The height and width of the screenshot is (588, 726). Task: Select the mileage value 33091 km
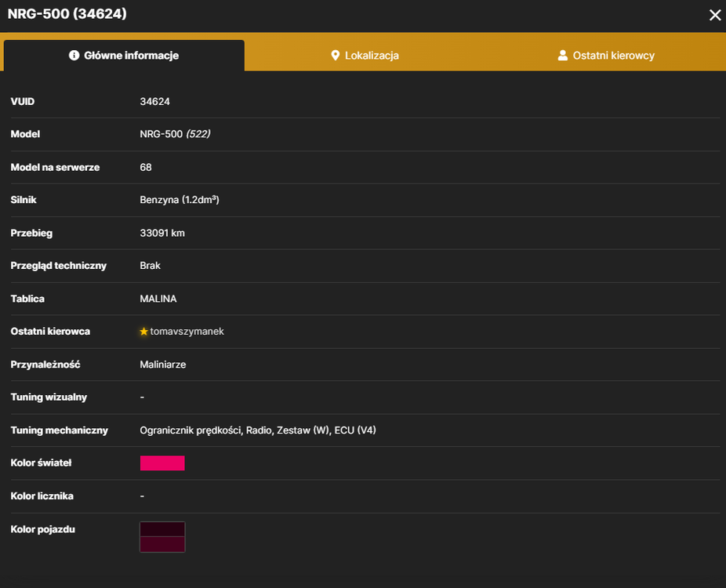click(162, 233)
